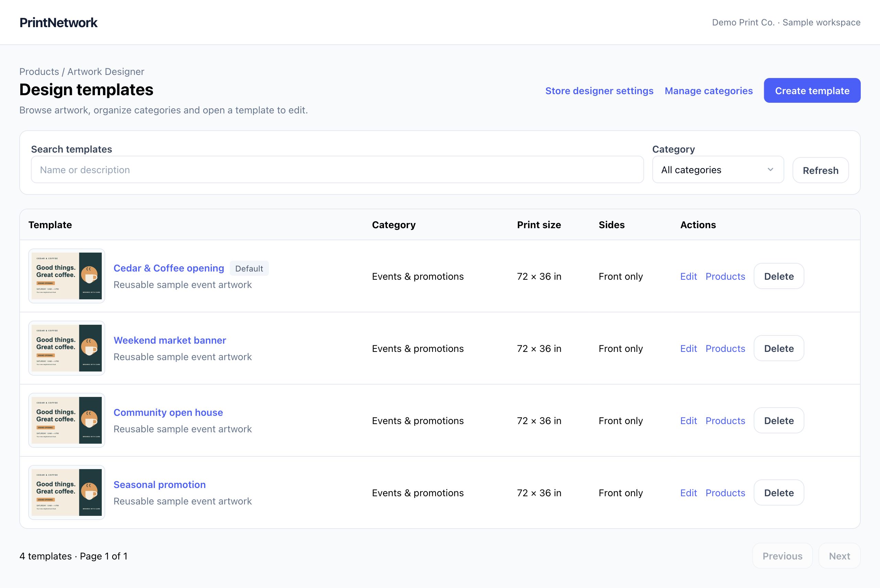Image resolution: width=880 pixels, height=588 pixels.
Task: Delete the Cedar & Coffee opening template
Action: (x=779, y=276)
